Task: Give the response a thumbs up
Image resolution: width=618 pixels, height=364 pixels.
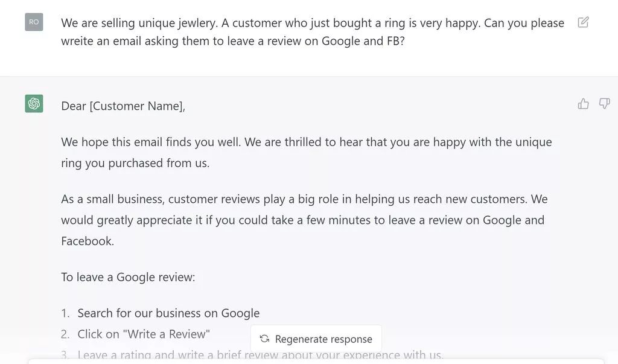Action: coord(583,104)
